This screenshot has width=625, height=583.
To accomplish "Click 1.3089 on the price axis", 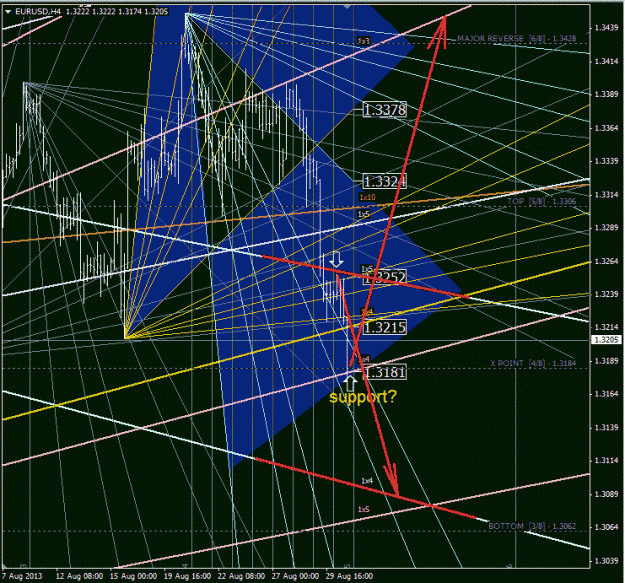I will coord(607,494).
